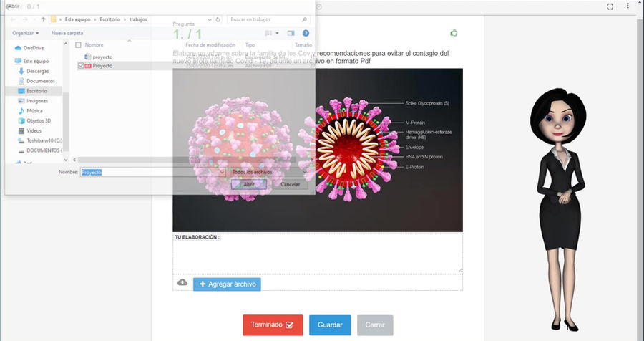Click the gray Cerrar button

coord(375,325)
